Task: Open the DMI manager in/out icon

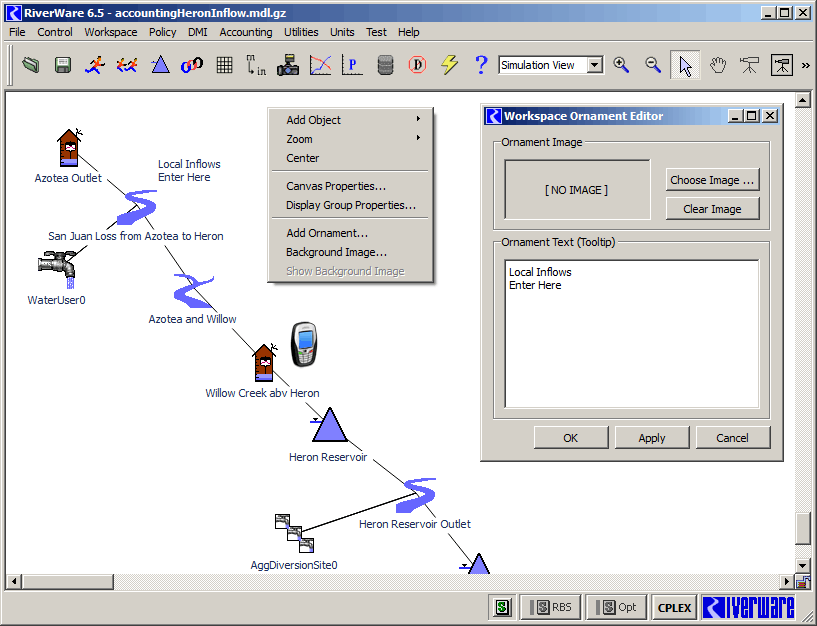Action: 256,65
